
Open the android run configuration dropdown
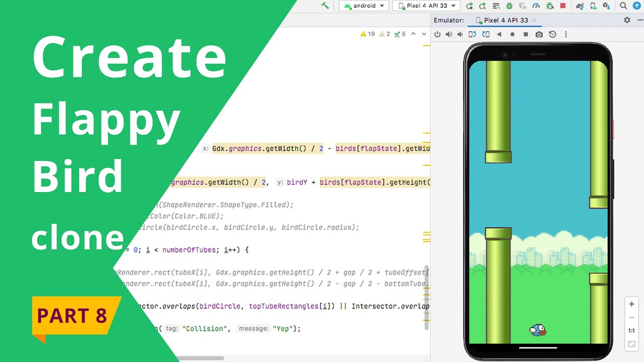click(x=363, y=6)
